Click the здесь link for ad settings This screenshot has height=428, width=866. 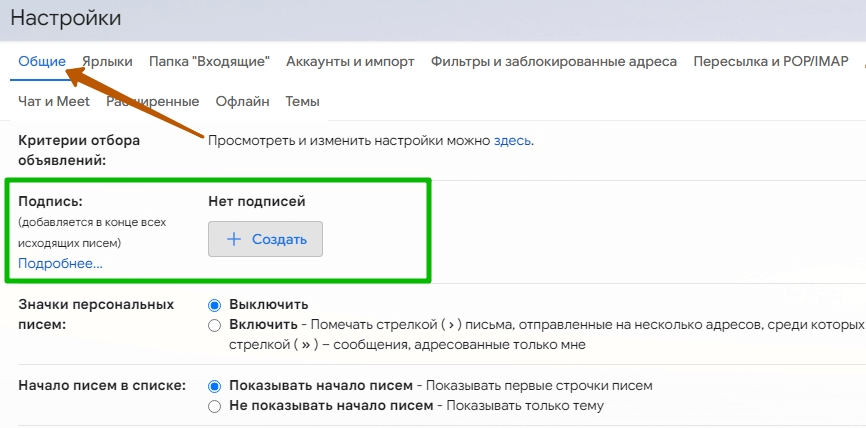(x=513, y=141)
